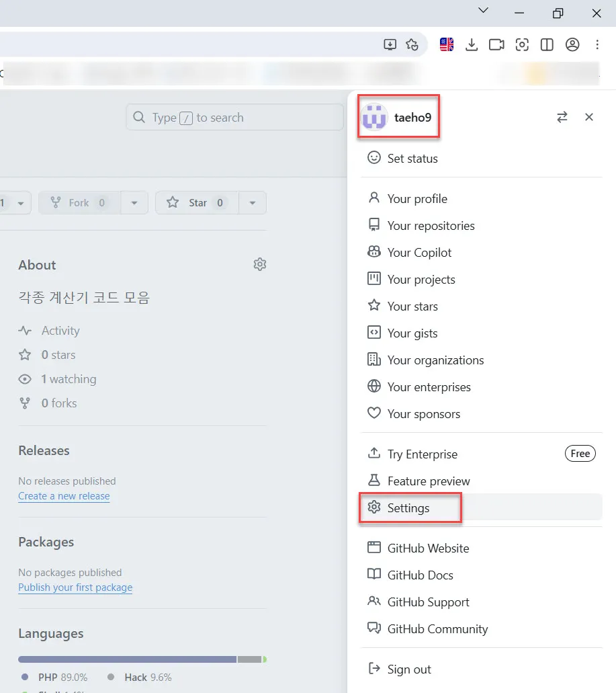The width and height of the screenshot is (616, 693).
Task: Open the Star button dropdown
Action: pos(253,202)
